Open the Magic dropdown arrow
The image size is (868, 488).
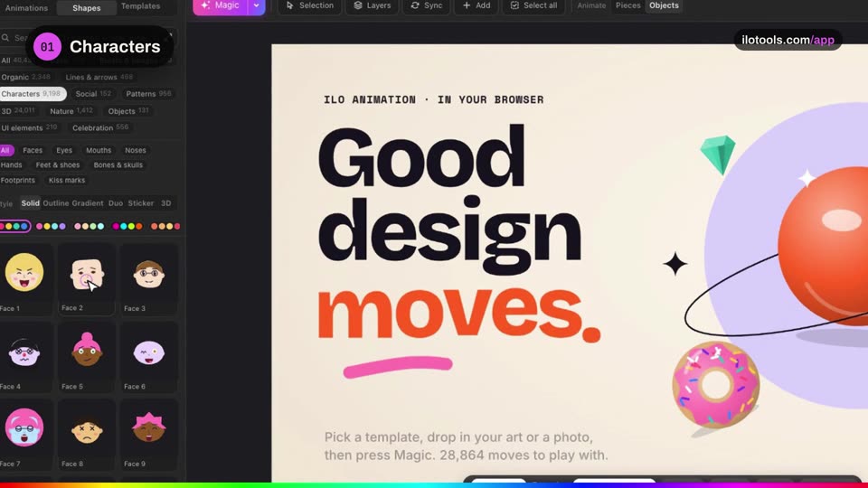[256, 6]
